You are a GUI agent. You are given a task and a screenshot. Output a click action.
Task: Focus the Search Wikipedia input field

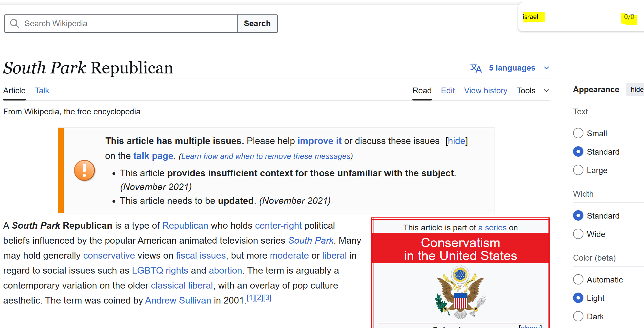121,24
